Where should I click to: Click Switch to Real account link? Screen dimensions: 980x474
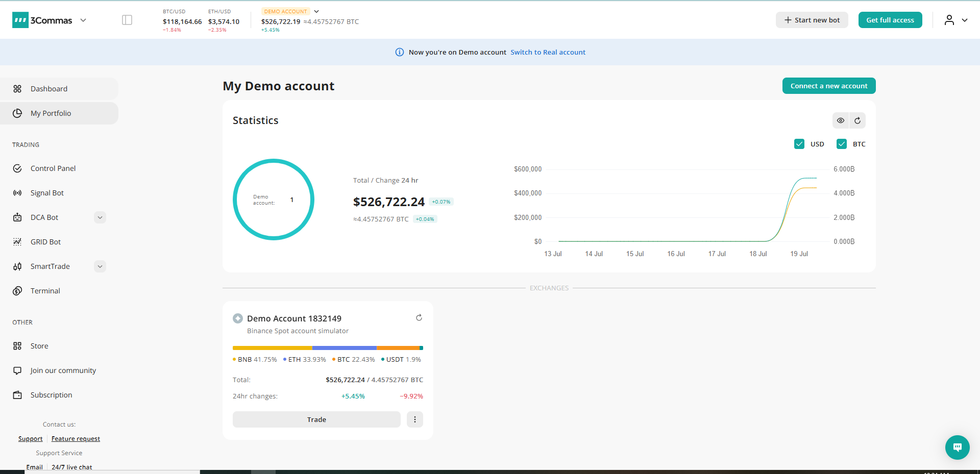pyautogui.click(x=548, y=52)
